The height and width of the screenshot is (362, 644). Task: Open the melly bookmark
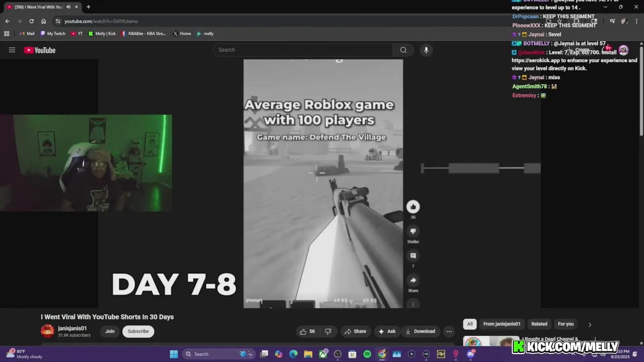[x=205, y=34]
